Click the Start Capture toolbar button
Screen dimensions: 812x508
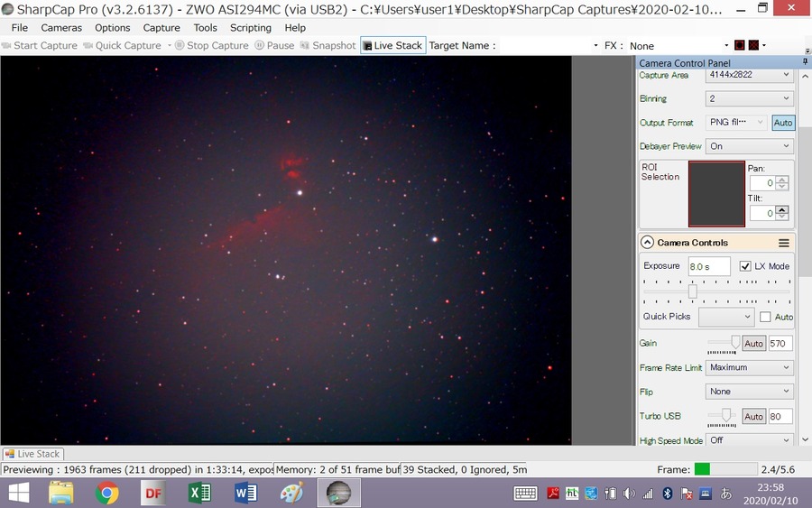click(x=40, y=46)
